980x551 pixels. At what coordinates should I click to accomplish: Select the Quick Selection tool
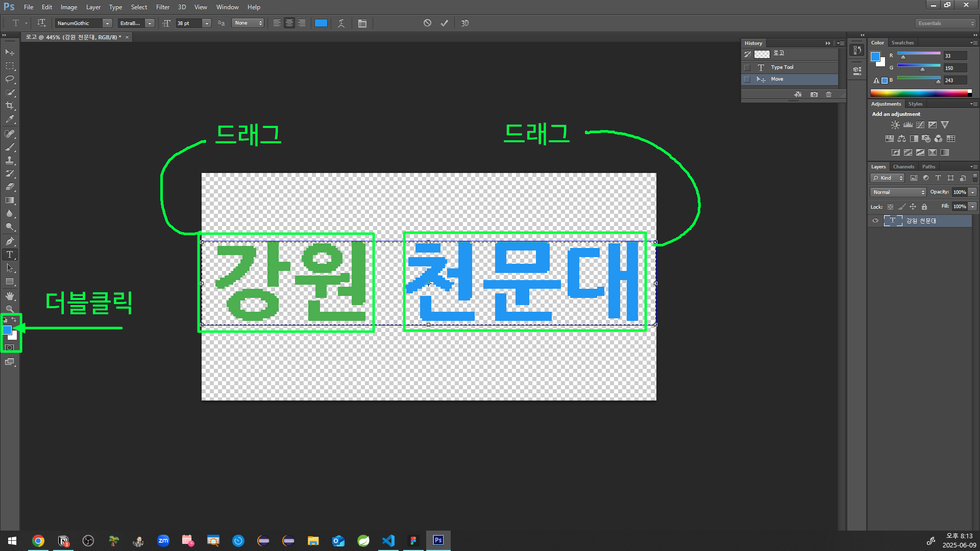point(10,92)
